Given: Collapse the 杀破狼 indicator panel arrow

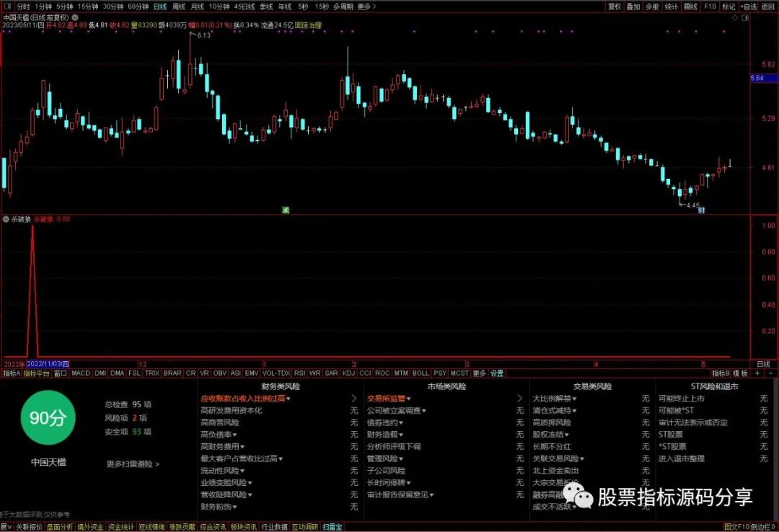Looking at the screenshot, I should pyautogui.click(x=6, y=219).
